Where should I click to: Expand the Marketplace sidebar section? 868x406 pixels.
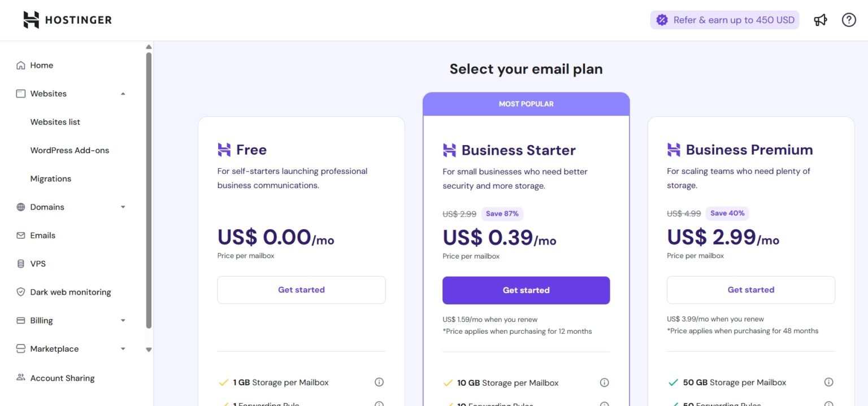point(123,349)
